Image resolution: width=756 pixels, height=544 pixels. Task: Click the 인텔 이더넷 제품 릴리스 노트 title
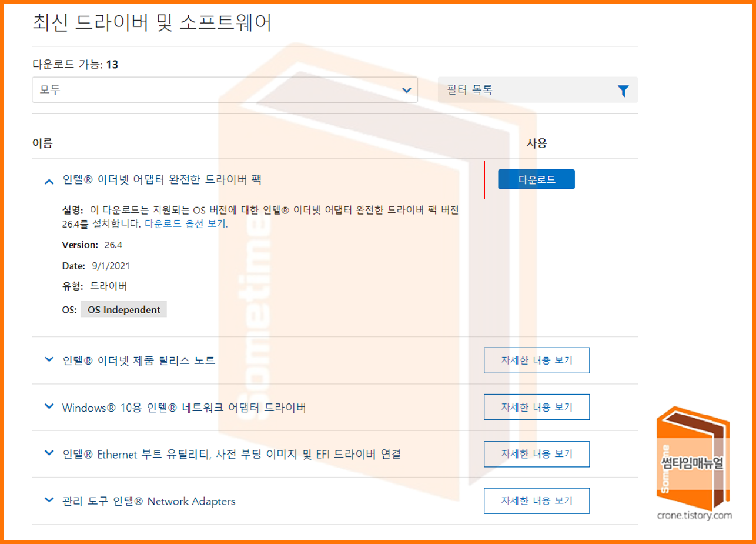point(139,360)
